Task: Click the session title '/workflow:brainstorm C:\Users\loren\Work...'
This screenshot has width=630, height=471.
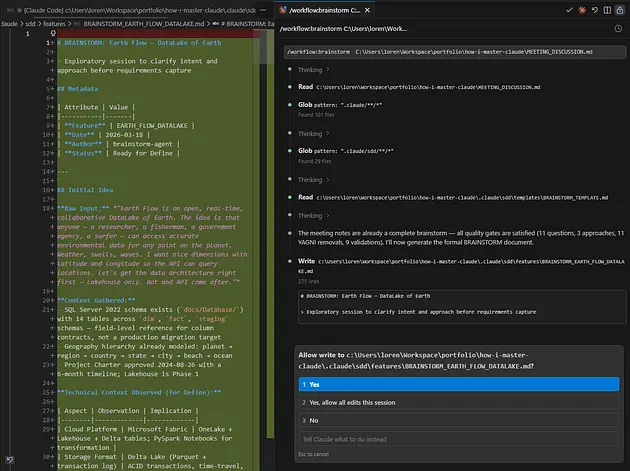Action: point(343,29)
